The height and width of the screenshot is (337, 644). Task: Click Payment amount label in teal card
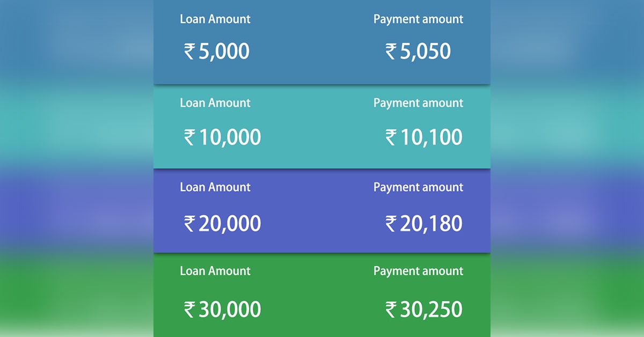(419, 103)
